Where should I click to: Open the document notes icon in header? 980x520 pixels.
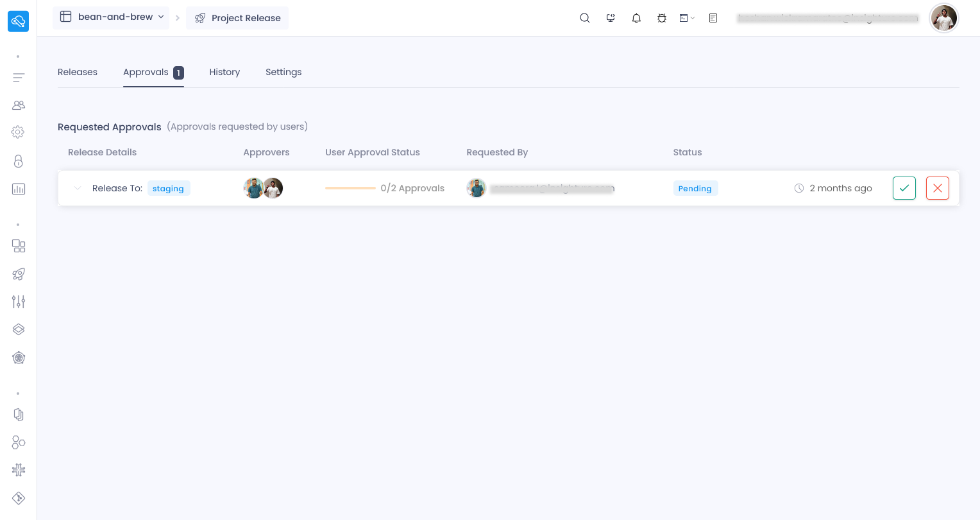[713, 18]
